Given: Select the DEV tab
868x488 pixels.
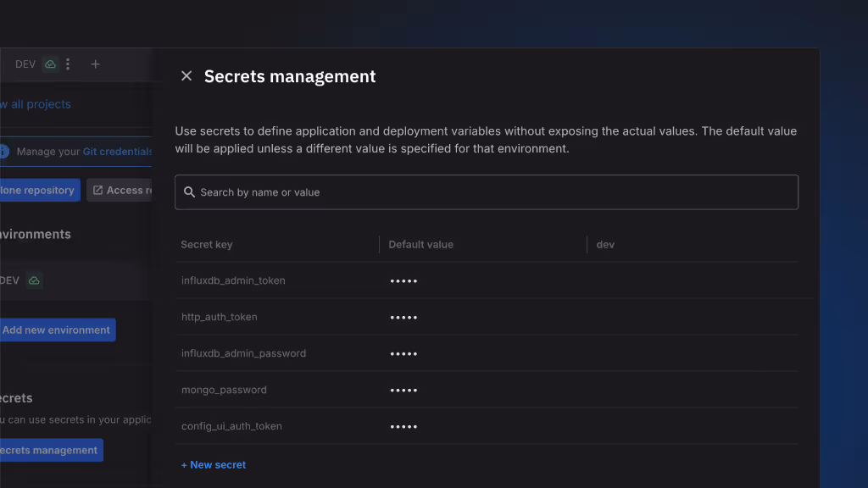Looking at the screenshot, I should (x=25, y=64).
